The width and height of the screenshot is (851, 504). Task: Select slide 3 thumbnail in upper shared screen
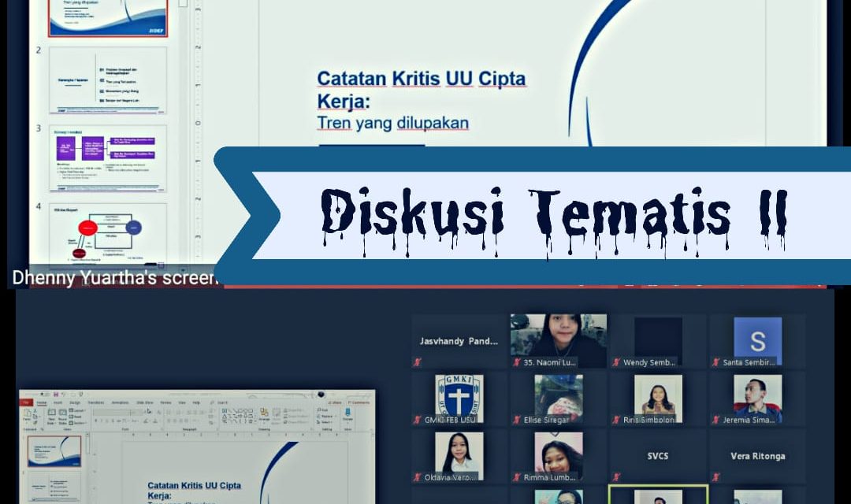click(x=107, y=157)
